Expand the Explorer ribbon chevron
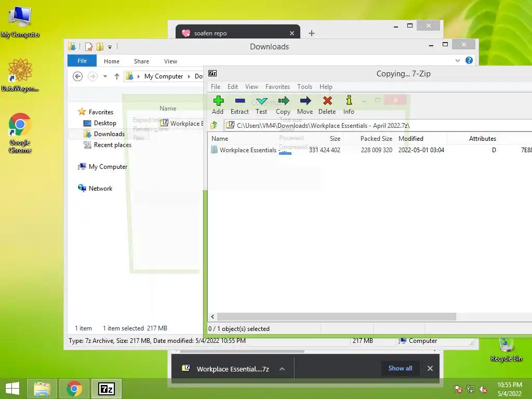Viewport: 532px width, 399px height. tap(457, 60)
